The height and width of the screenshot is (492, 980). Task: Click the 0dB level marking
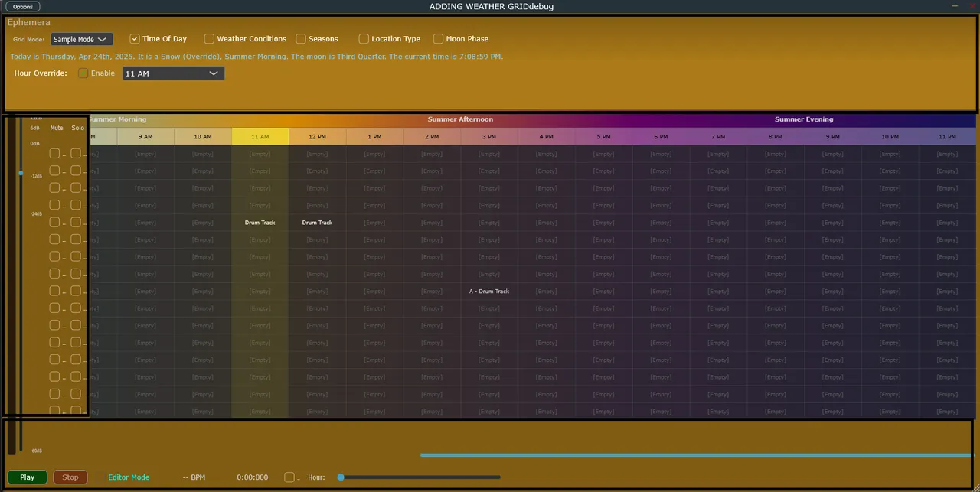pyautogui.click(x=35, y=144)
